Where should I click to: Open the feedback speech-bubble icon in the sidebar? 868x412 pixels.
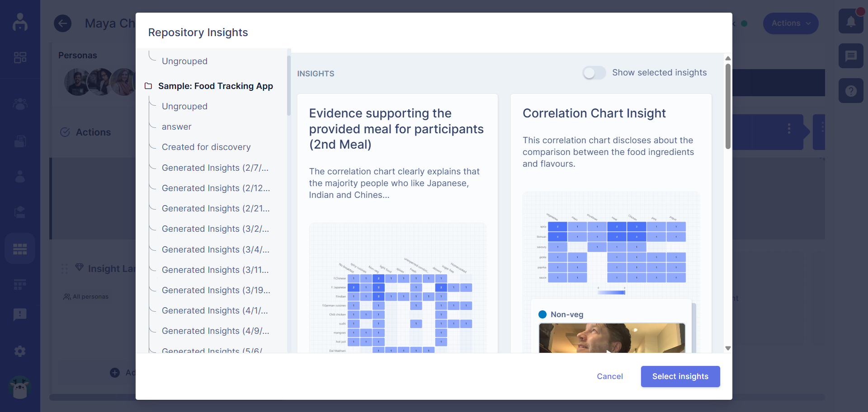click(20, 314)
